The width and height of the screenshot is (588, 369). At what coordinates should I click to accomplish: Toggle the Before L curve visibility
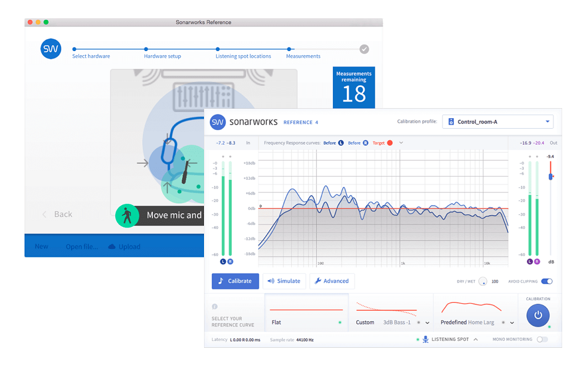click(x=340, y=143)
